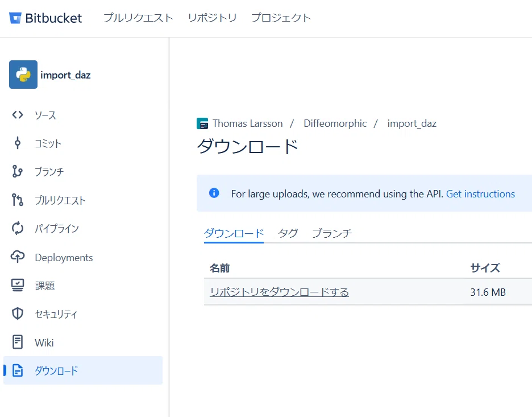Open 課題 in the sidebar

point(45,286)
